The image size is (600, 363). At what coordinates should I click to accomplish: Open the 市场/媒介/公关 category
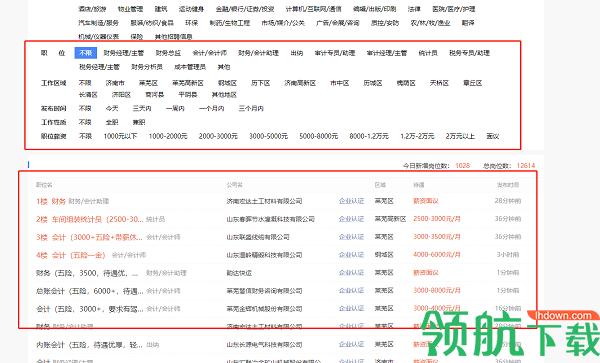[x=283, y=23]
